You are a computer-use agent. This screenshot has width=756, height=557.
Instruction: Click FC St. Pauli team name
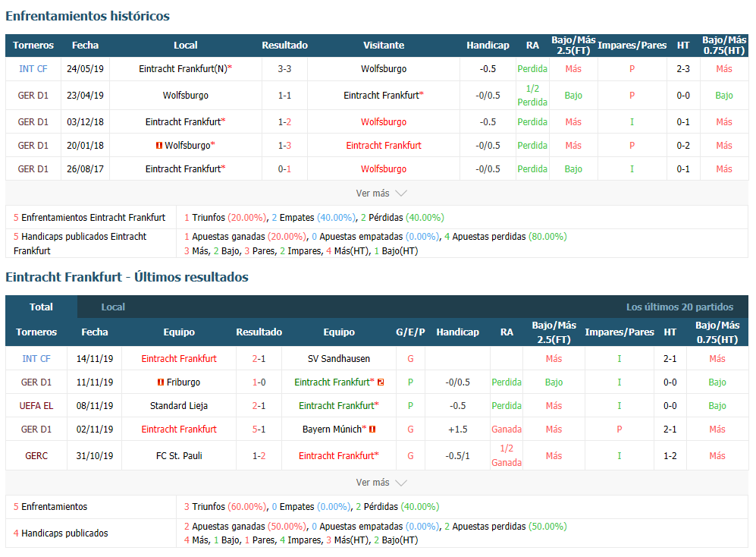coord(179,455)
